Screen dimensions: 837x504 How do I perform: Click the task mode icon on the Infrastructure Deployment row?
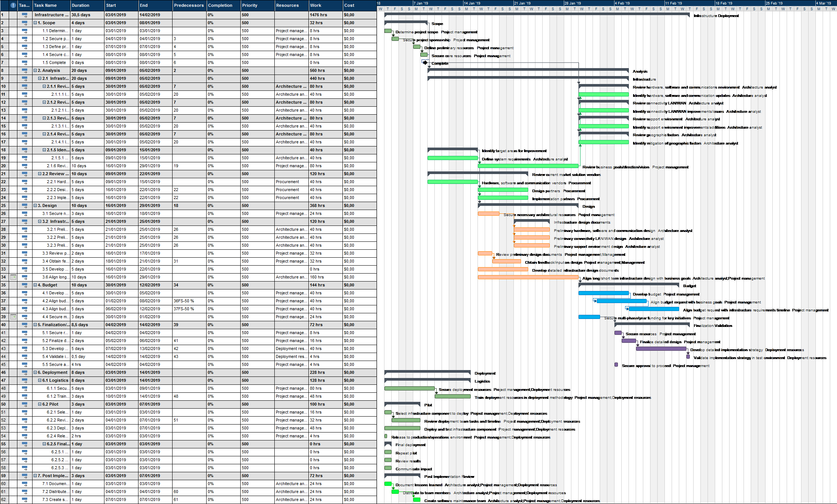coord(25,15)
